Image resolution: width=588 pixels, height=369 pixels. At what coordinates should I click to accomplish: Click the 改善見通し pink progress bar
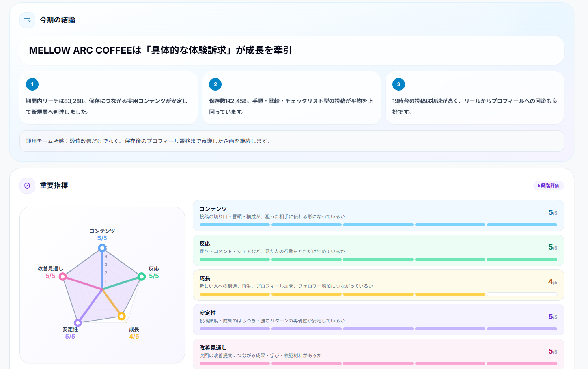pyautogui.click(x=378, y=363)
